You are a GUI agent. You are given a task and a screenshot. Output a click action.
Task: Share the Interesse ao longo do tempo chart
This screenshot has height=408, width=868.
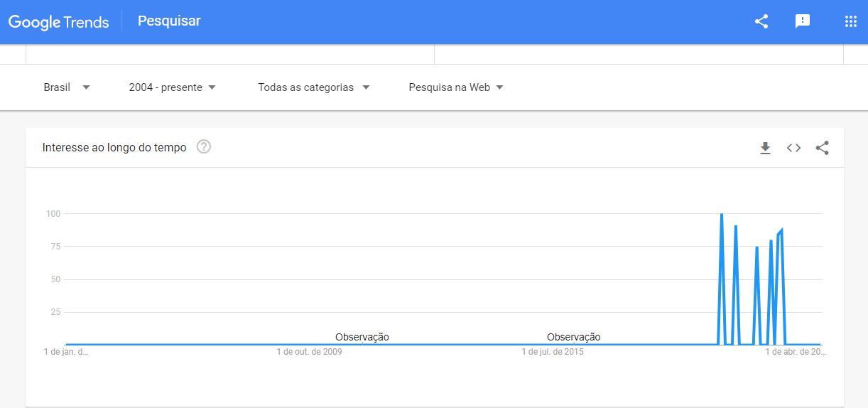click(823, 148)
